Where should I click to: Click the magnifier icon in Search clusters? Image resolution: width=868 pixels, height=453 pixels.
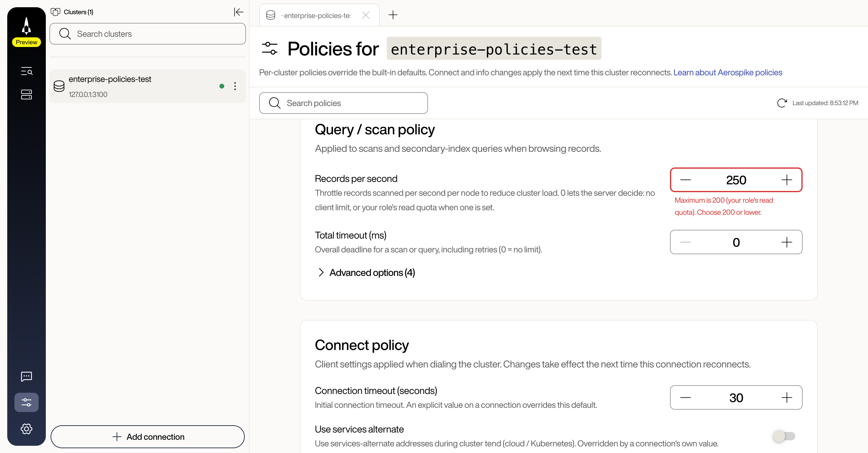click(65, 34)
